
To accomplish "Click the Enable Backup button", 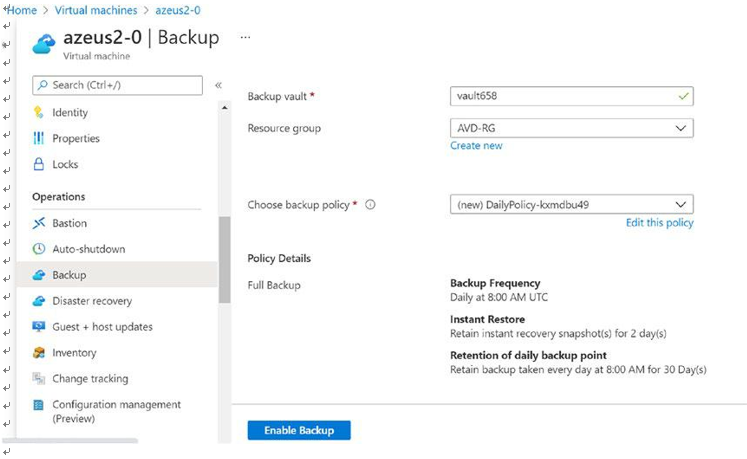I will [299, 430].
